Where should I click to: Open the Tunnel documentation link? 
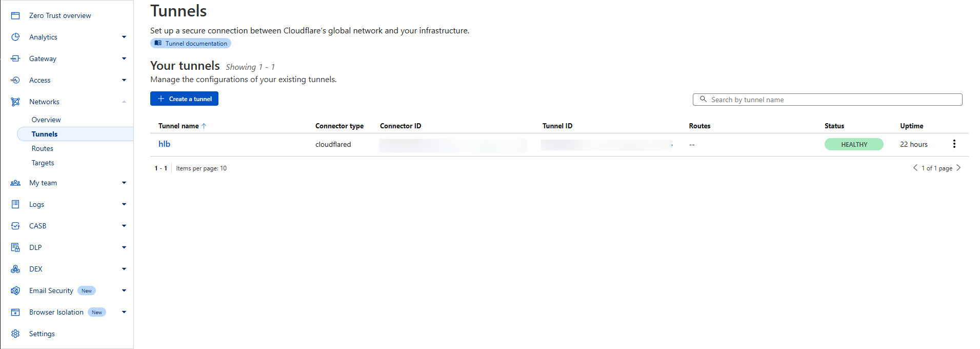(x=191, y=44)
